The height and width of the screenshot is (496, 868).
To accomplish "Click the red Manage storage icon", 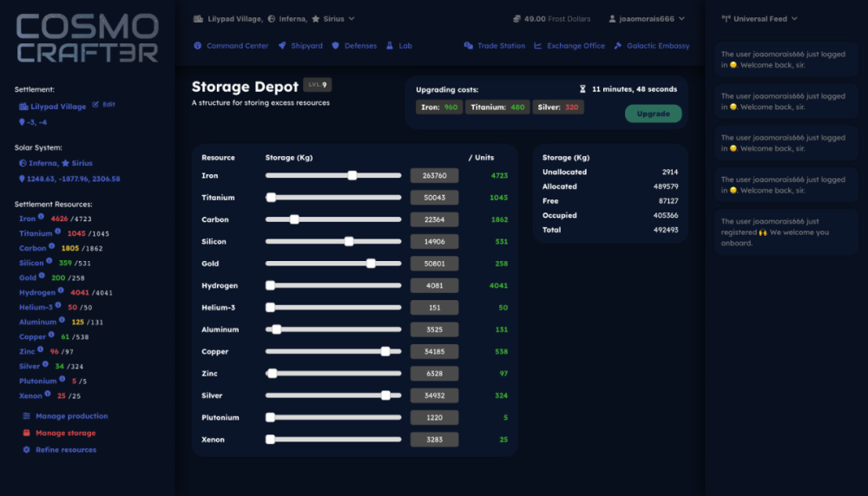I will point(26,433).
